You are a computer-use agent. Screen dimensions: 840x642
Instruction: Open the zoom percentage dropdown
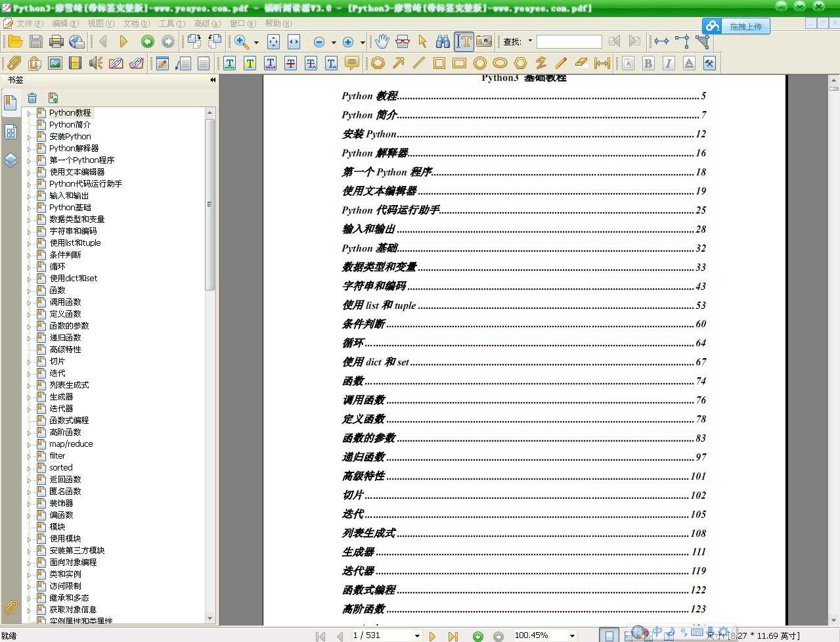click(572, 635)
